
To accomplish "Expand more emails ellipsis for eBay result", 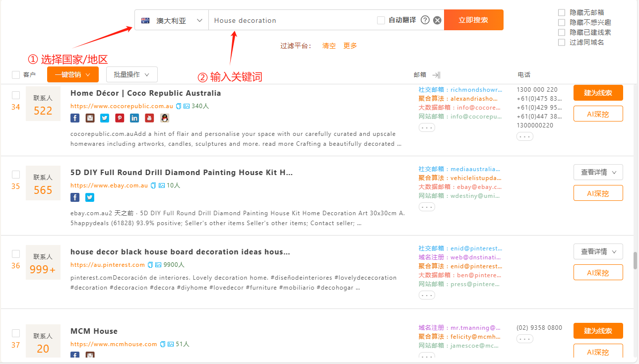I will click(427, 207).
